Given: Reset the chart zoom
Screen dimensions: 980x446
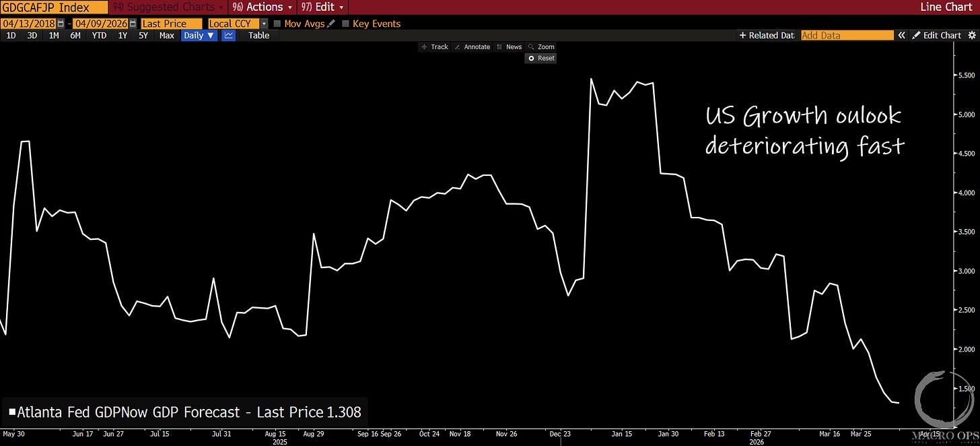Looking at the screenshot, I should [x=541, y=59].
